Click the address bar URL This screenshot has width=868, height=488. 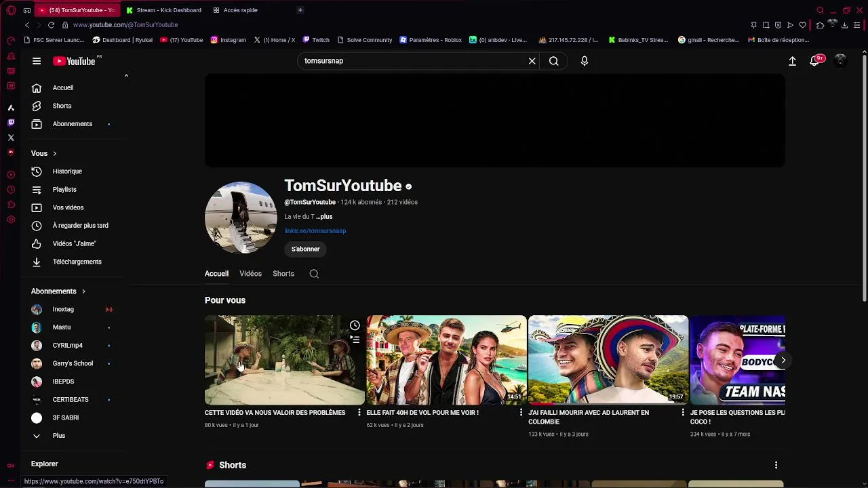(x=125, y=25)
